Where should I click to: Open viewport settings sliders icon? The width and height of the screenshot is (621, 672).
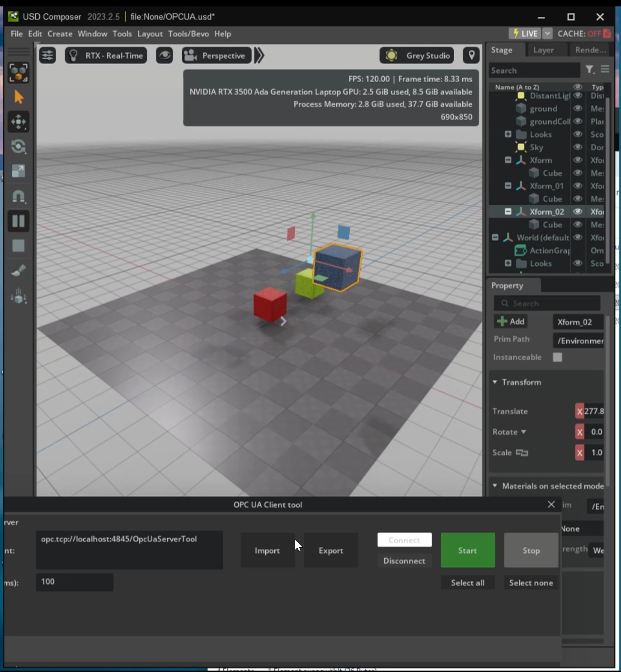pos(47,56)
